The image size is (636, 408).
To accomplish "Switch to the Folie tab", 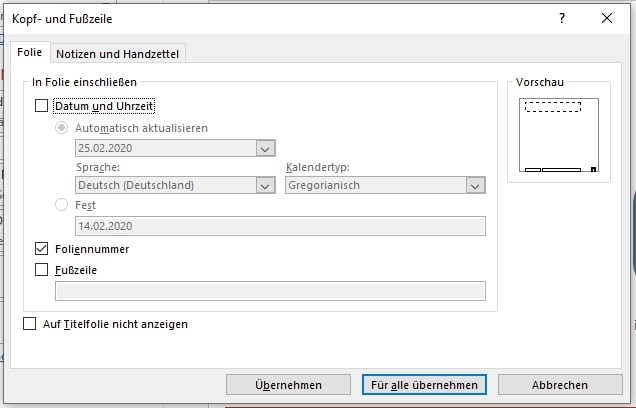I will point(29,53).
